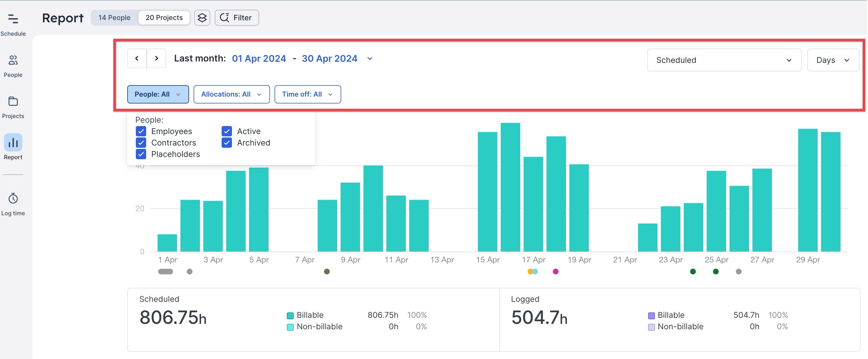Click the saved views layers icon

(202, 17)
